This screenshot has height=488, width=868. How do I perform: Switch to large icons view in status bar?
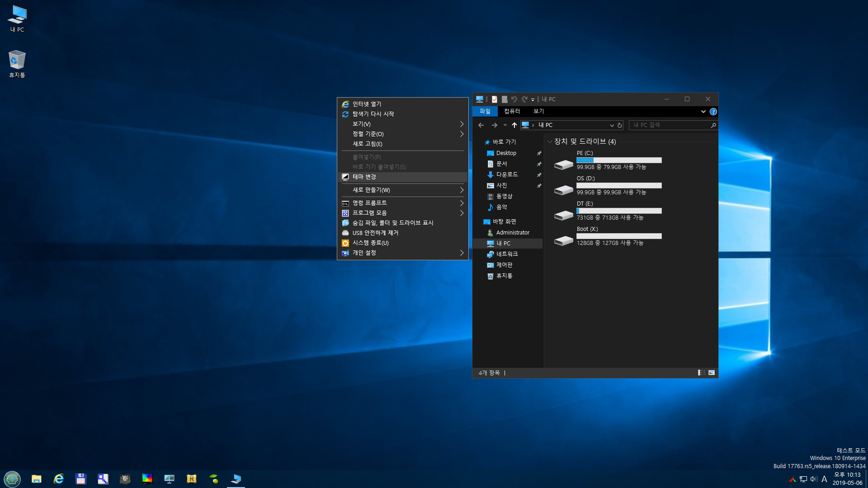[x=712, y=372]
